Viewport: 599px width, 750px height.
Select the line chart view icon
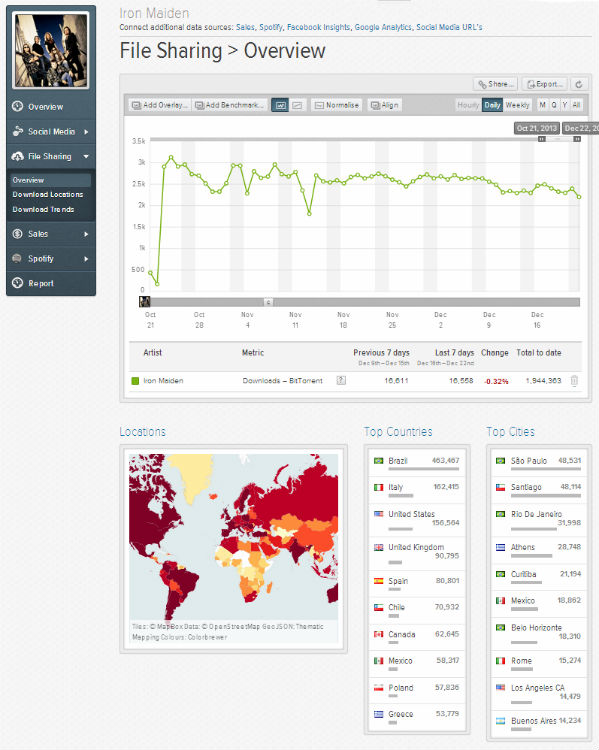click(x=280, y=105)
